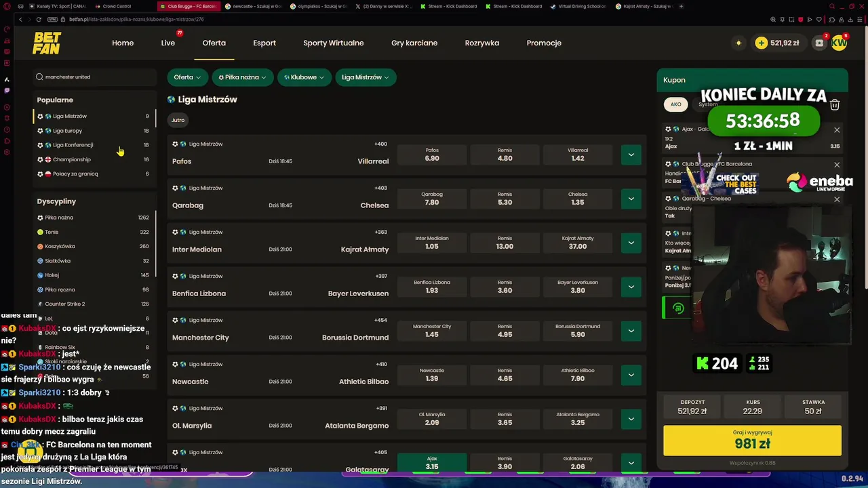Remove Ajax bet from the coupon
This screenshot has height=488, width=868.
click(837, 129)
